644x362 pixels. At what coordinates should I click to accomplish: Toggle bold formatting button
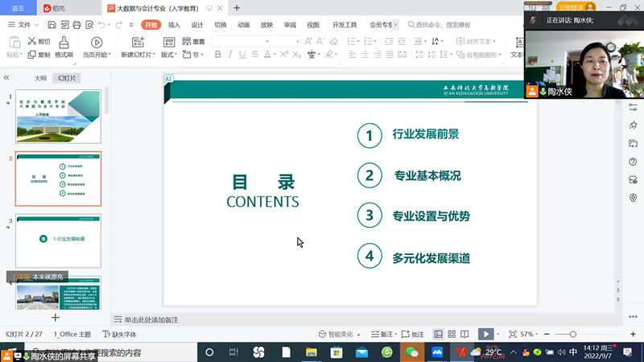(x=218, y=55)
